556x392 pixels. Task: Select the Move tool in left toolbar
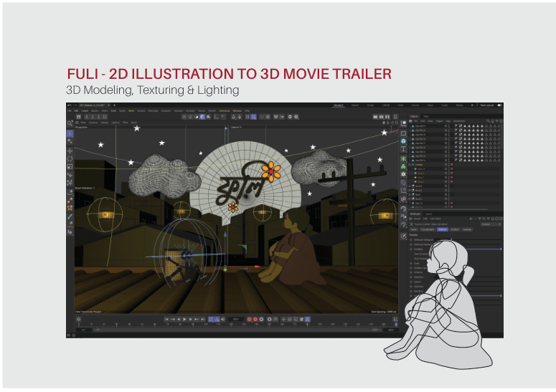tap(70, 150)
